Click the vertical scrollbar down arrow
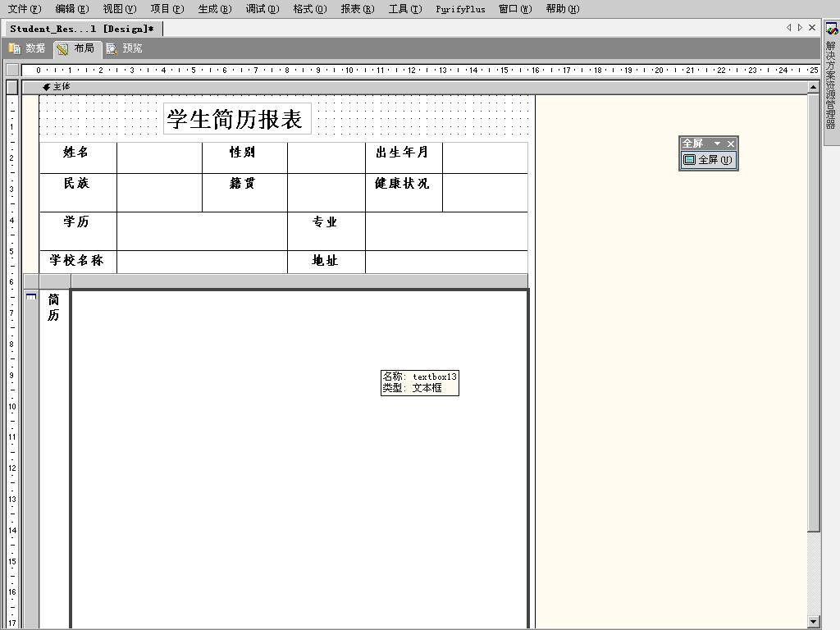 pos(813,623)
